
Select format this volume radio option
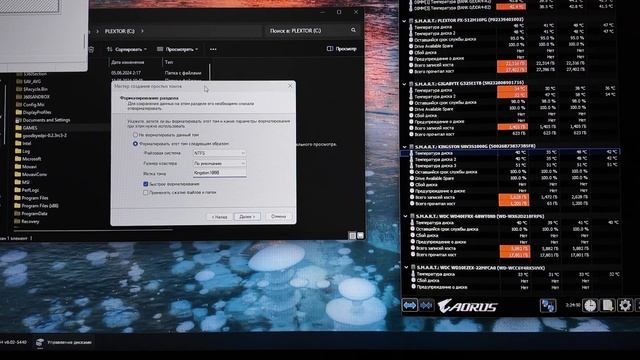pos(135,144)
